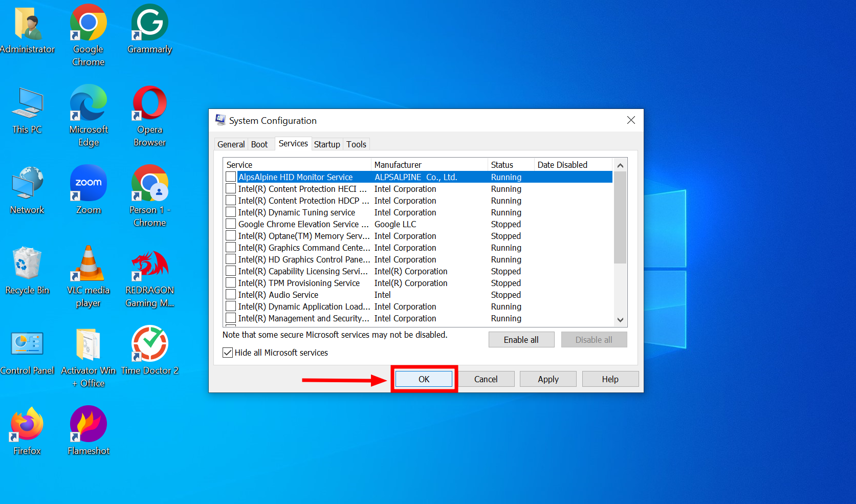Sort the list by Manufacturer column header
Viewport: 856px width, 504px height.
pos(429,165)
